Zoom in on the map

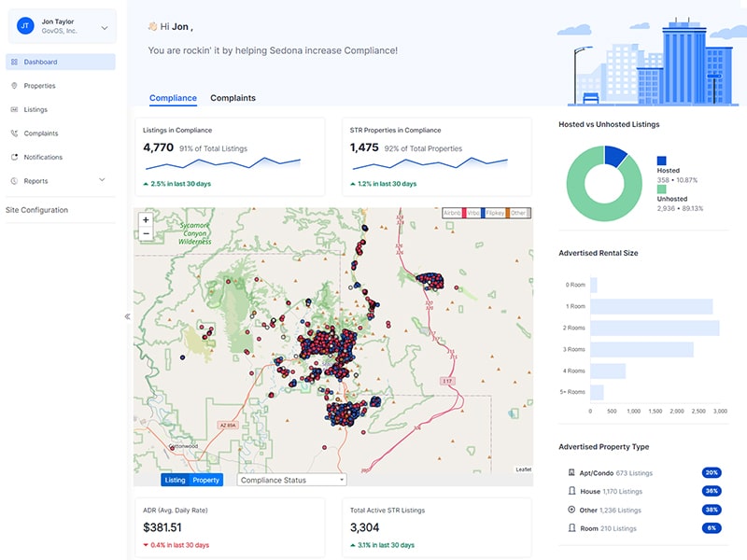(146, 220)
